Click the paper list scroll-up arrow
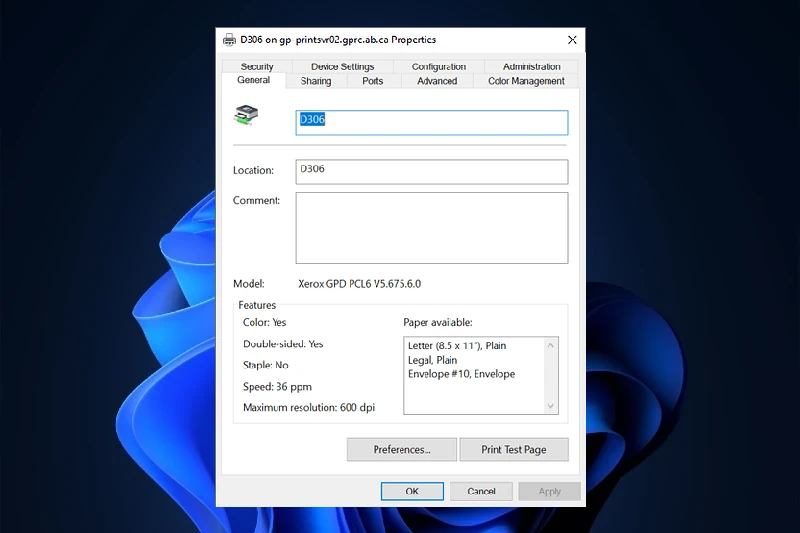Screen dimensions: 800x533 click(x=551, y=345)
